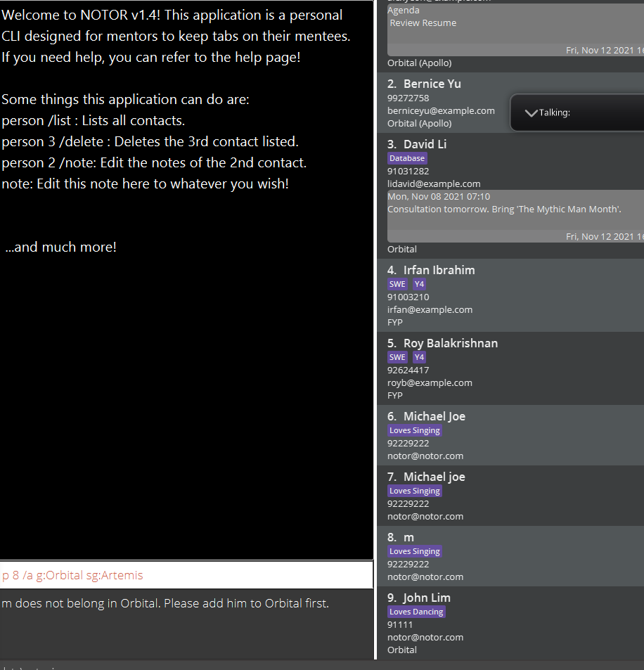
Task: Click email lidavid@example.com
Action: (x=434, y=183)
